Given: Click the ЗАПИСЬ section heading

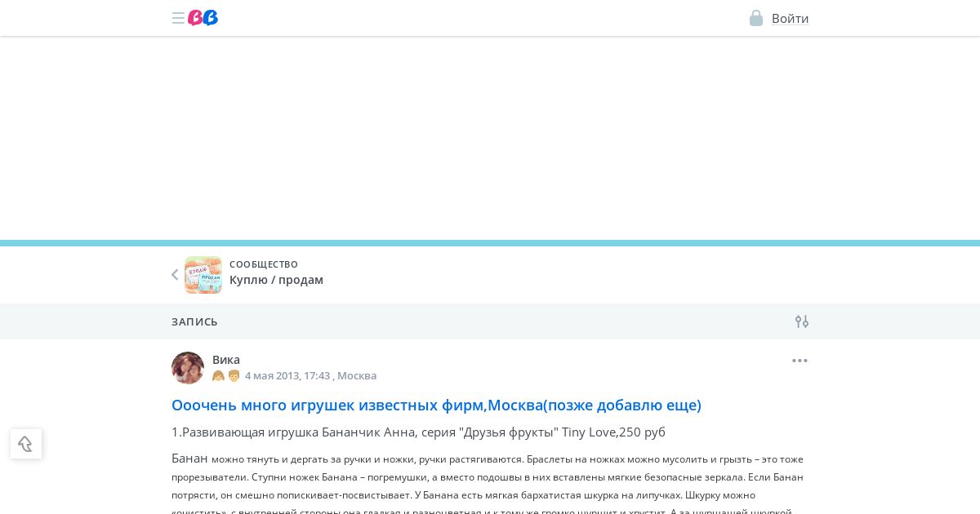Looking at the screenshot, I should pos(194,321).
